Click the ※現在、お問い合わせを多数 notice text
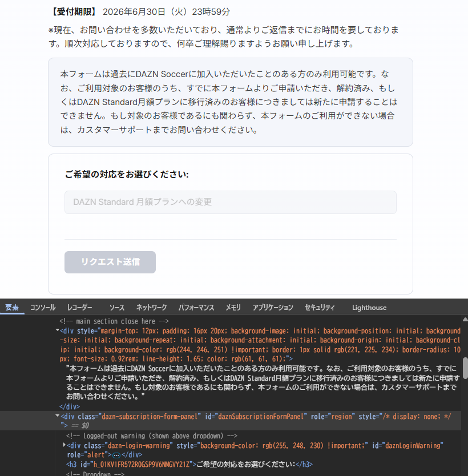 coord(224,37)
